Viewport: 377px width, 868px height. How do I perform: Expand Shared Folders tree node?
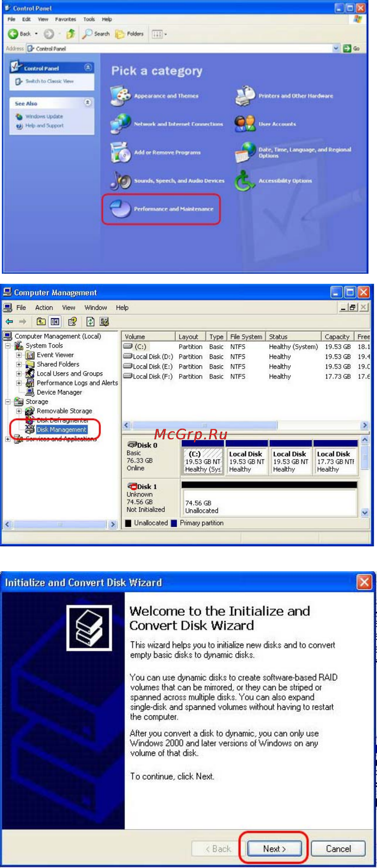point(19,364)
